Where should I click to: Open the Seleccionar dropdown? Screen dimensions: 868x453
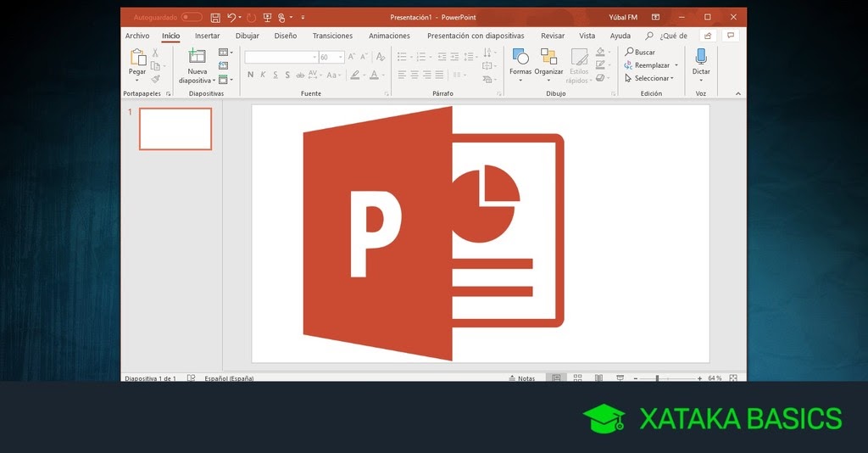(649, 79)
